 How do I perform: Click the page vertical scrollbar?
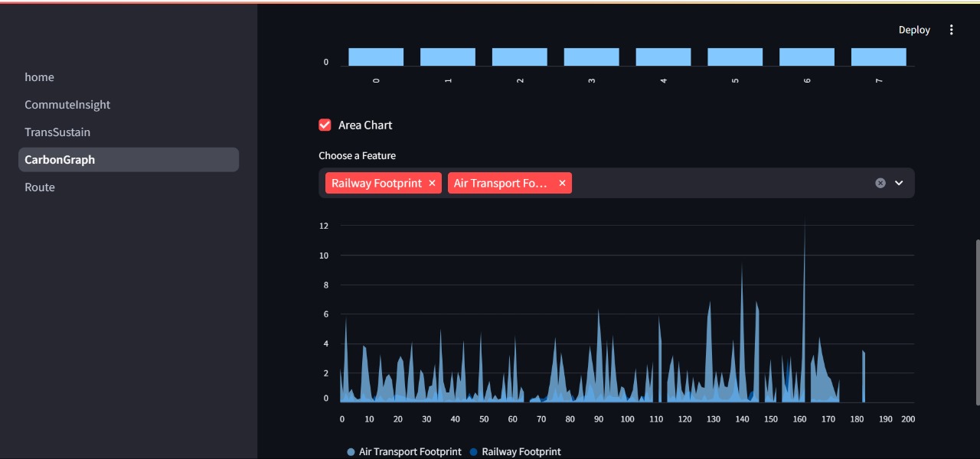[x=977, y=322]
